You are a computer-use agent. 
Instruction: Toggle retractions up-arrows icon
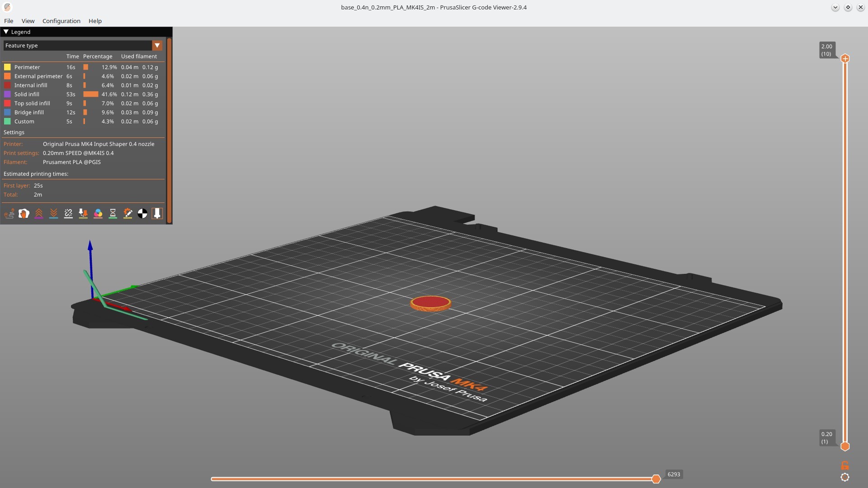(x=39, y=213)
